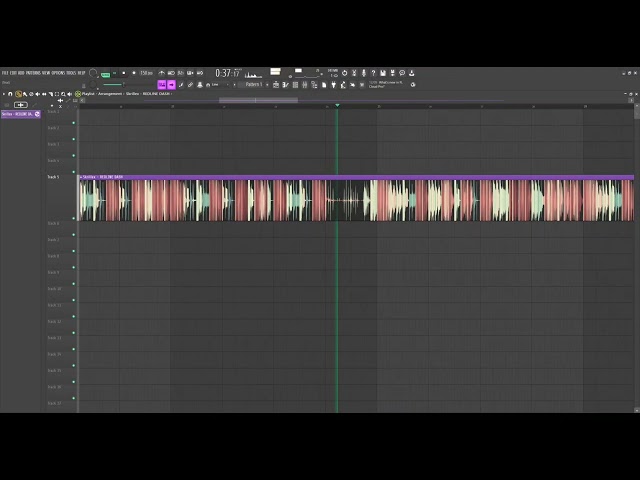Click the stop transport button

[124, 73]
